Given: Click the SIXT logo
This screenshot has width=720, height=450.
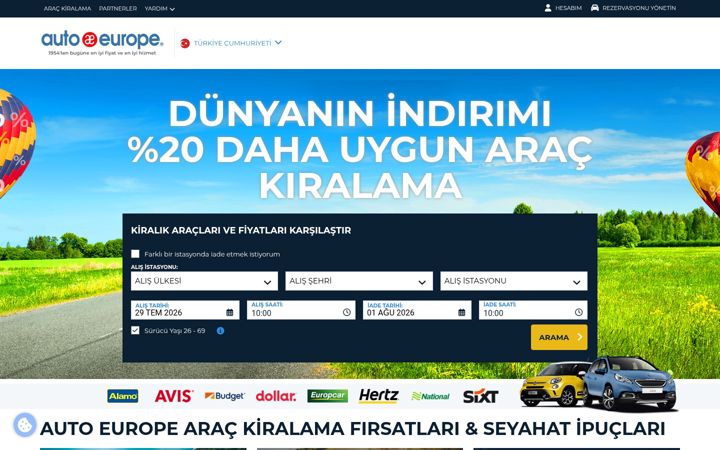Looking at the screenshot, I should pos(480,396).
